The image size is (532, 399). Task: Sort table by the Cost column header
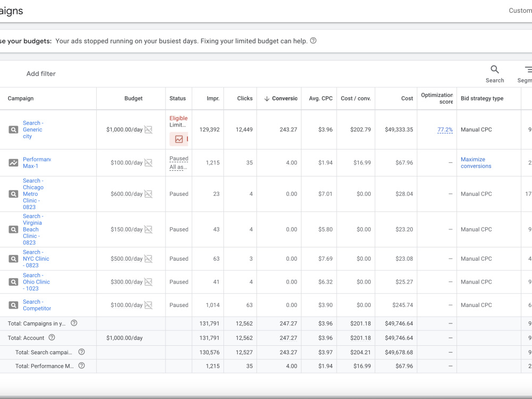[x=407, y=98]
